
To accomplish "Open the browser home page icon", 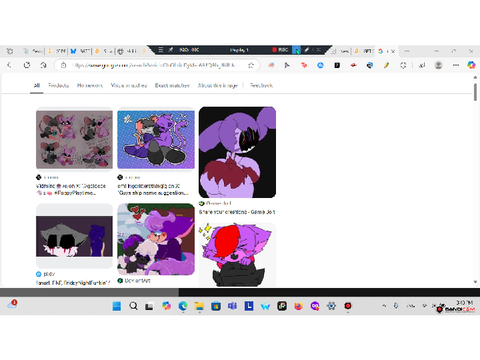I will (43, 65).
